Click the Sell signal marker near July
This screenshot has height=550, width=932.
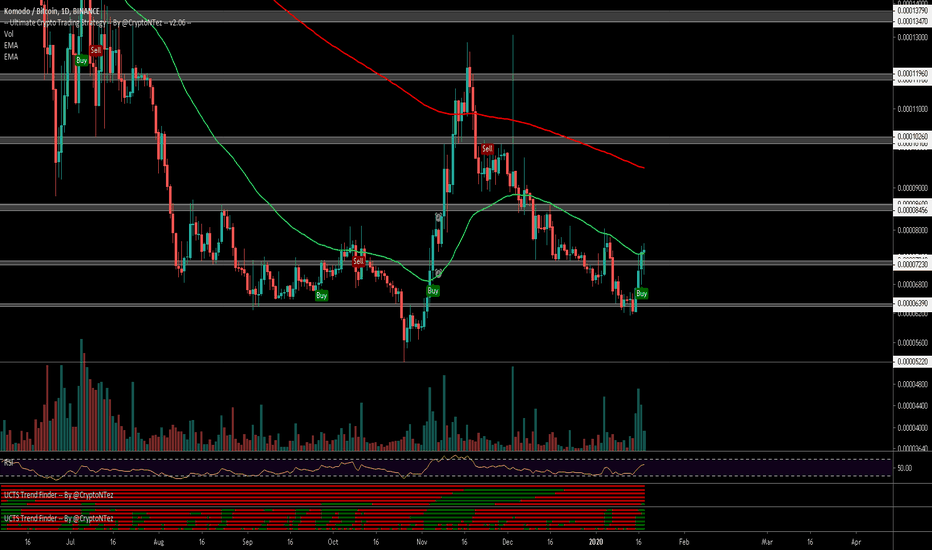click(95, 51)
